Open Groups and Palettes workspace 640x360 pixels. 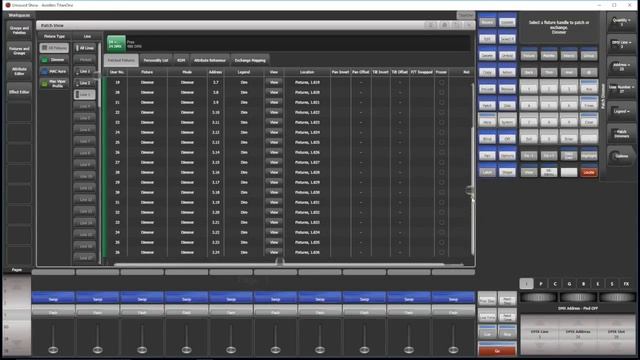coord(19,30)
